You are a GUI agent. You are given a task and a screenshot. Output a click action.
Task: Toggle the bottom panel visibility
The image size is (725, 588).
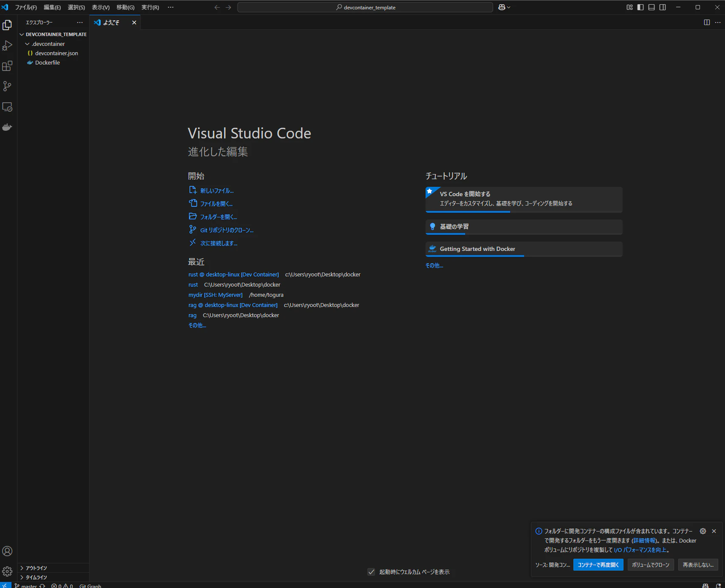[x=652, y=7]
